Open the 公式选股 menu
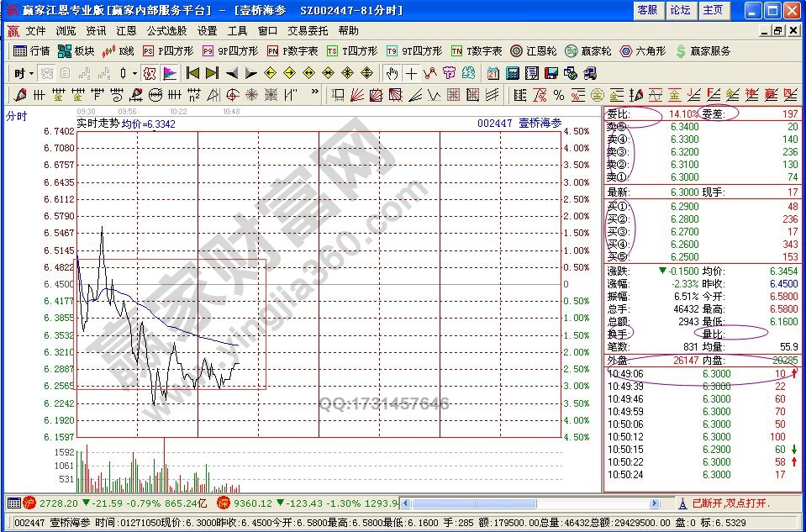806x532 pixels. pyautogui.click(x=166, y=30)
